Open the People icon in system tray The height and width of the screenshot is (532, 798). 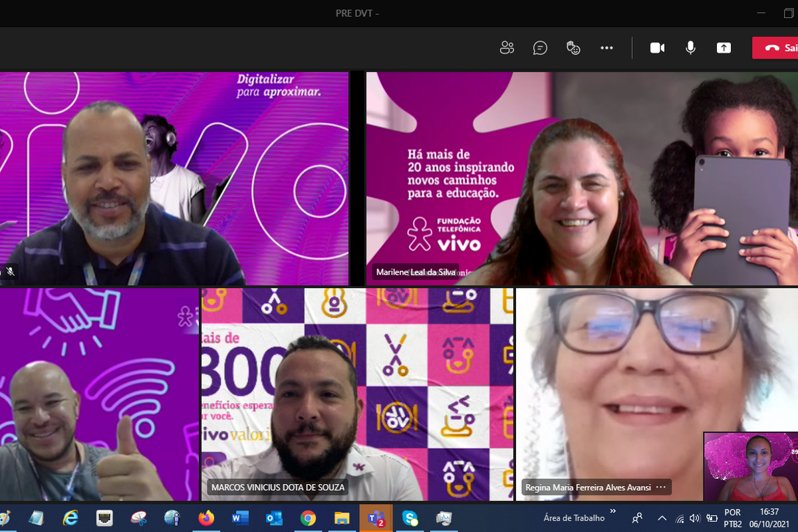click(637, 518)
